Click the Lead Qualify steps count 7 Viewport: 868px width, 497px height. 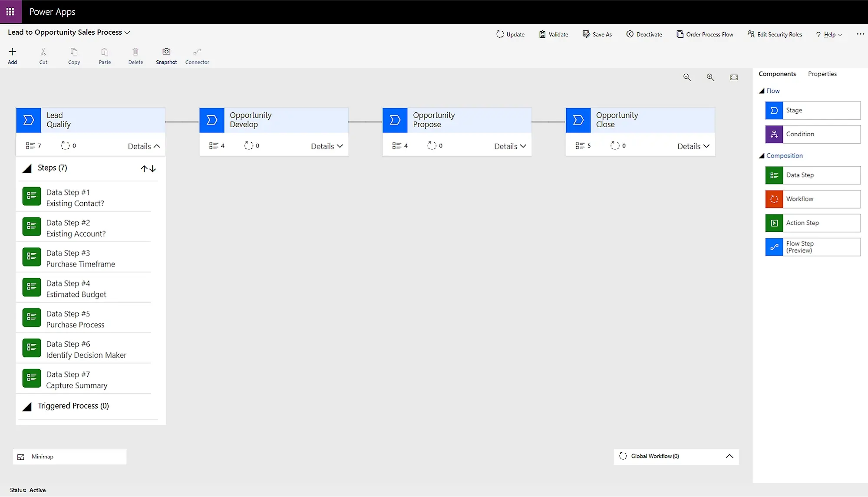pyautogui.click(x=34, y=146)
